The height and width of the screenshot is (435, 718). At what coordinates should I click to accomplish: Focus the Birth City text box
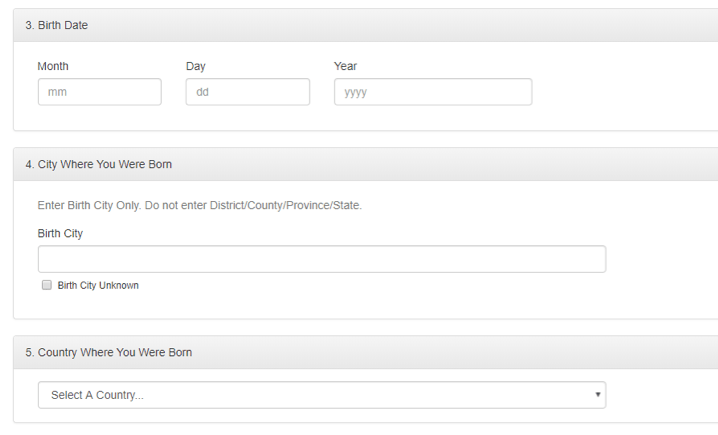[321, 259]
